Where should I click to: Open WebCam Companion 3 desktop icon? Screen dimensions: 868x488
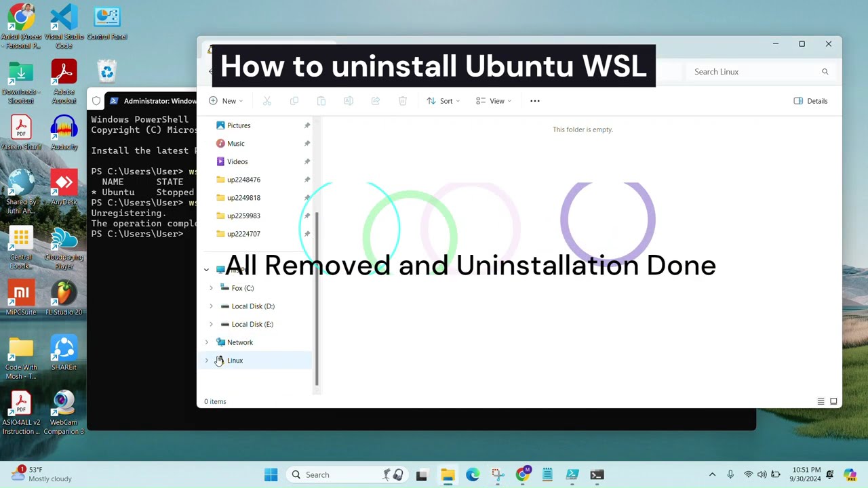tap(64, 413)
